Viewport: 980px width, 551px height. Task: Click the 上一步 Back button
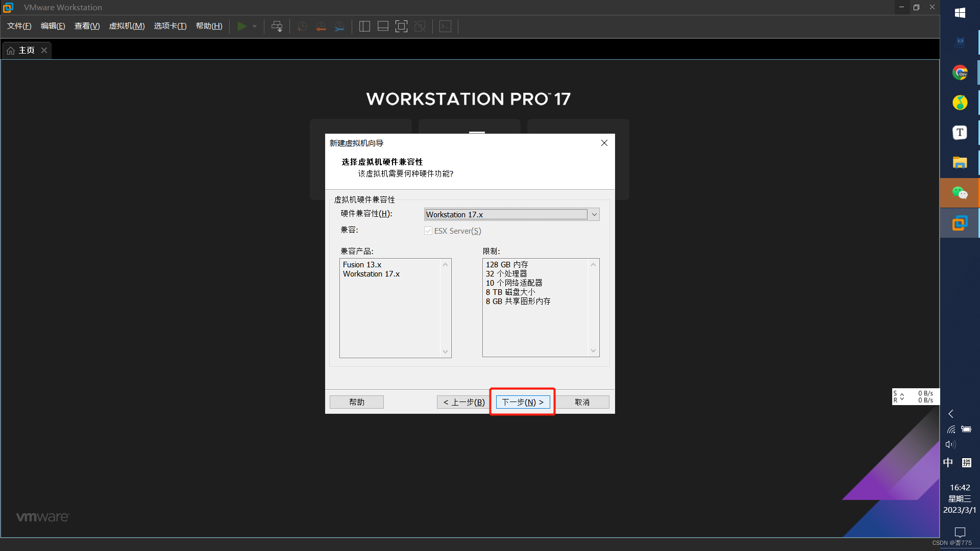464,402
